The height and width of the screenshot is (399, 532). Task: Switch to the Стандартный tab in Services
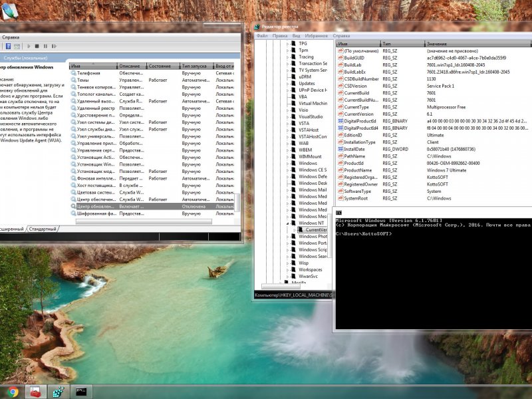(43, 229)
